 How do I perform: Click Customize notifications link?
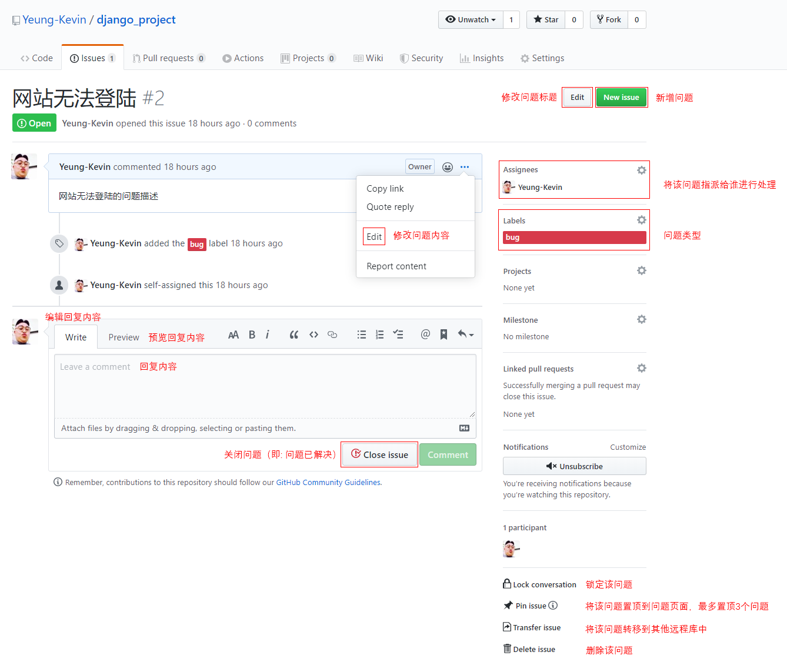pyautogui.click(x=628, y=447)
